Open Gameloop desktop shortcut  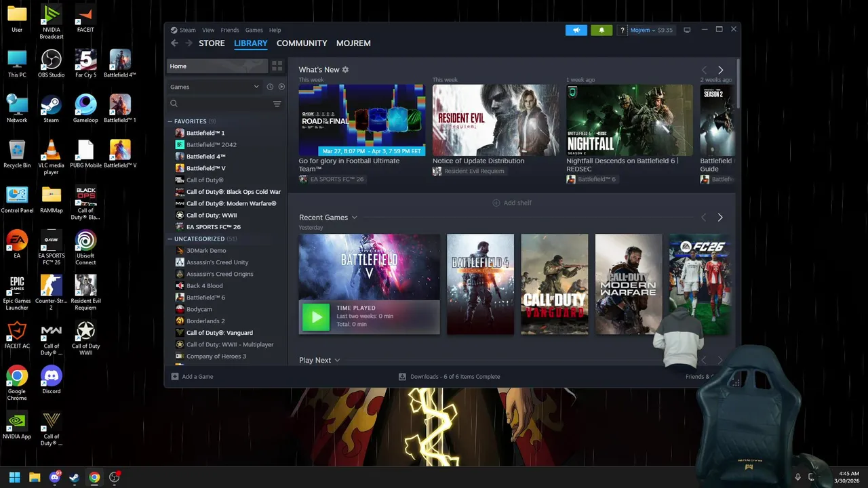point(85,108)
